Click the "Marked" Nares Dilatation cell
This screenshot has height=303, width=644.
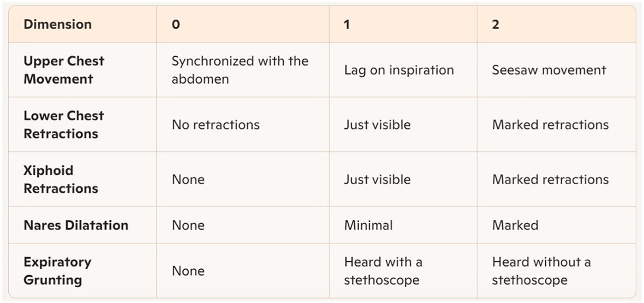515,225
